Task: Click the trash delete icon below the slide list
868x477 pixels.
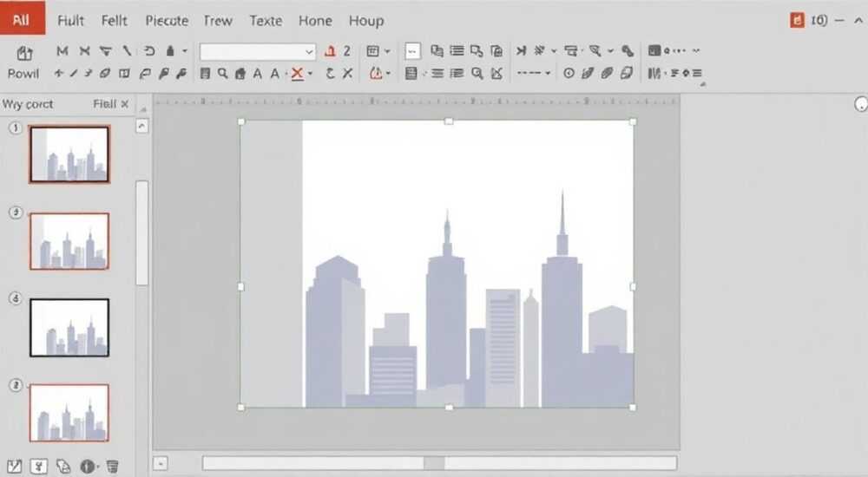Action: pyautogui.click(x=112, y=467)
